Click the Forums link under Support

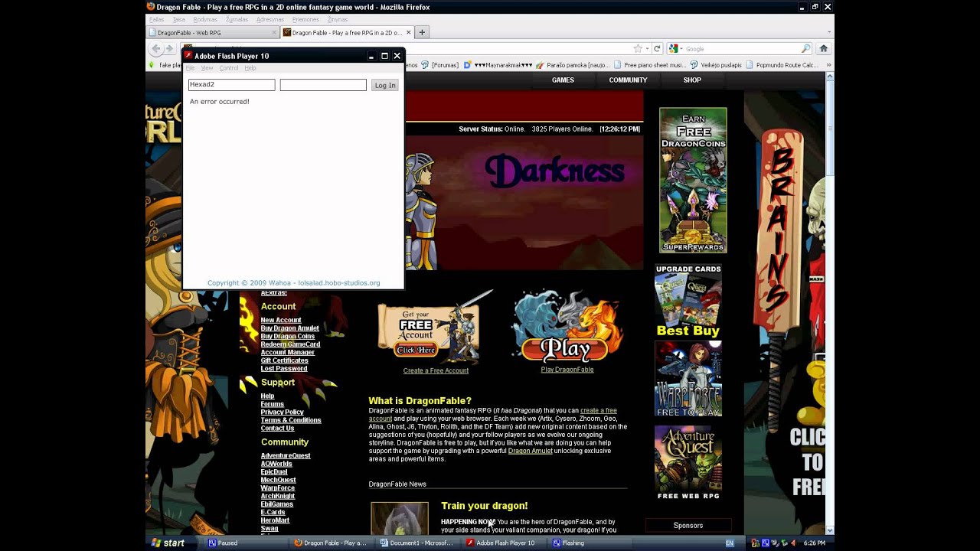click(272, 404)
